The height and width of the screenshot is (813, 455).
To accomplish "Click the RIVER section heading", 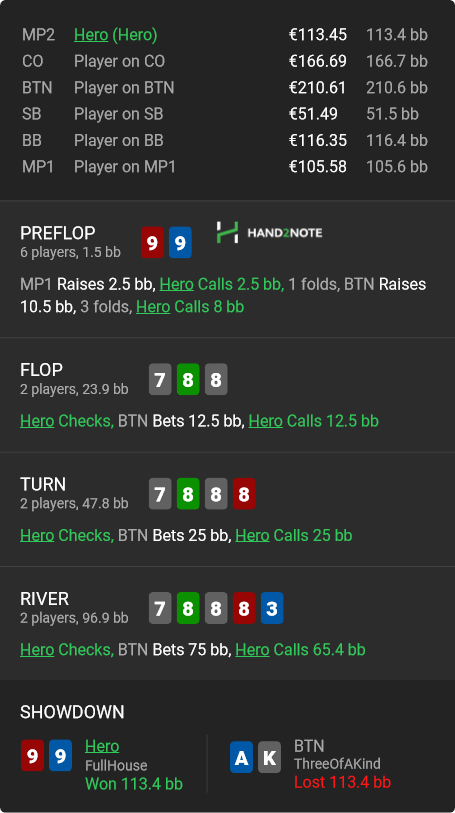I will (x=45, y=599).
